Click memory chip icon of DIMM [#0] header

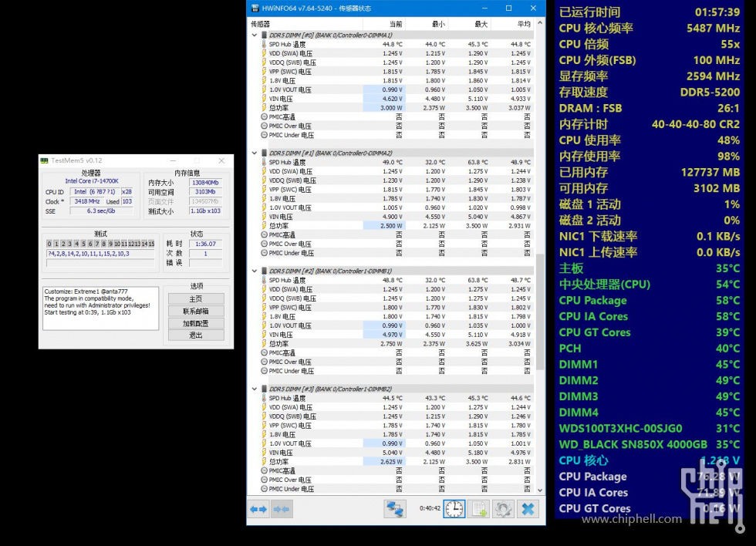(x=264, y=35)
